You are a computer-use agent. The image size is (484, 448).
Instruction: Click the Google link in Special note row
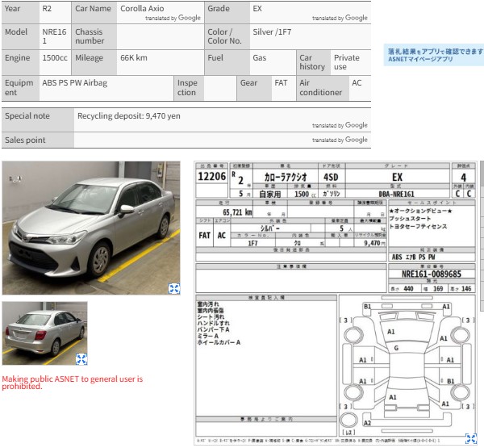tap(357, 125)
